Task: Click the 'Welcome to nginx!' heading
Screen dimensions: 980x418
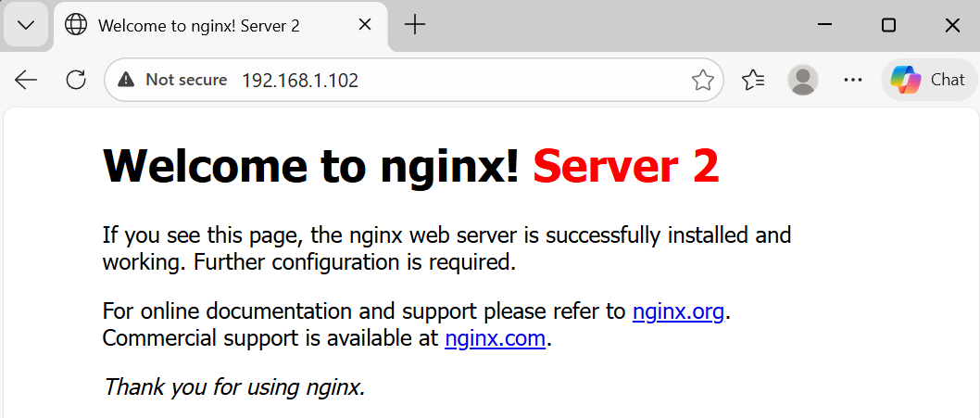Action: click(x=311, y=167)
